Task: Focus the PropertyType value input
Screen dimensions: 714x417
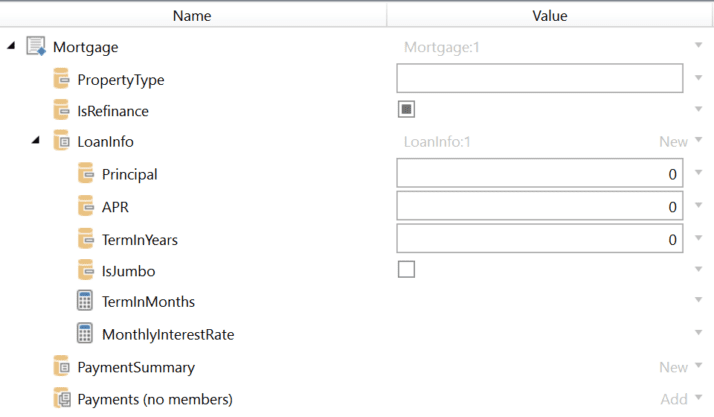Action: click(x=540, y=78)
